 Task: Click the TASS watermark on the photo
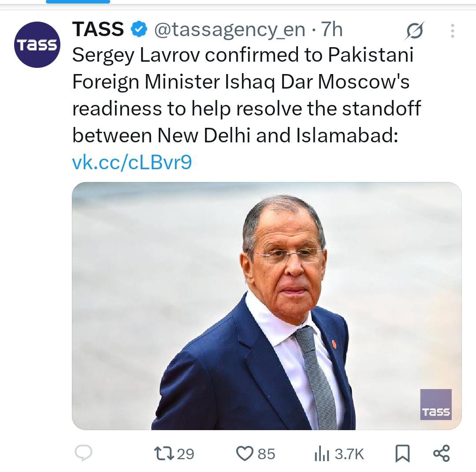click(435, 404)
